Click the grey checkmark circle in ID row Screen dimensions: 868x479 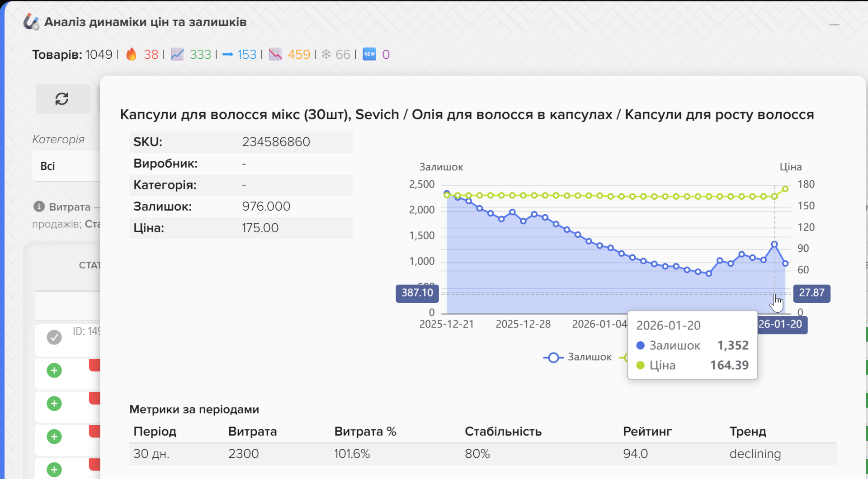[54, 337]
